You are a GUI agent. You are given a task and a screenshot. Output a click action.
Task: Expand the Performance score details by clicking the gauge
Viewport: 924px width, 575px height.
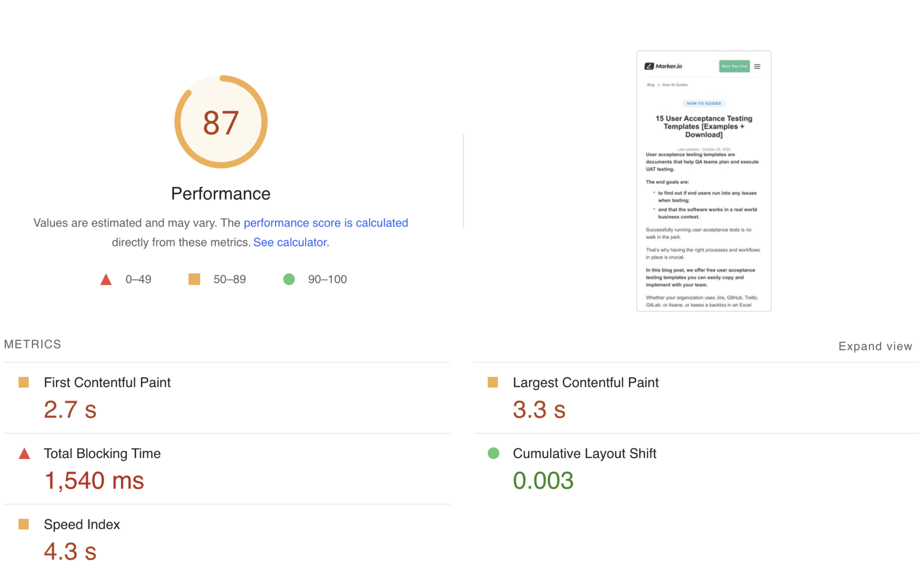(x=221, y=122)
